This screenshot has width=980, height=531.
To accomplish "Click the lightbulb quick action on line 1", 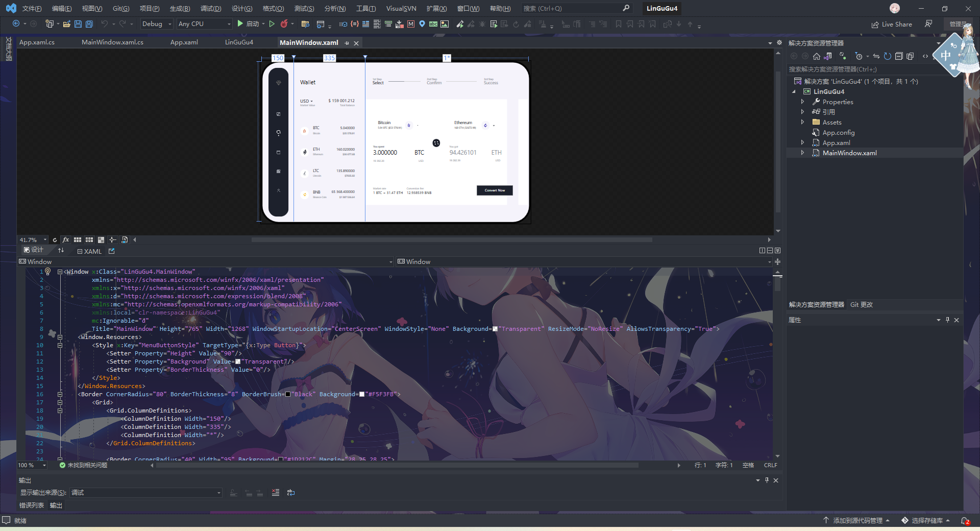I will (x=48, y=272).
